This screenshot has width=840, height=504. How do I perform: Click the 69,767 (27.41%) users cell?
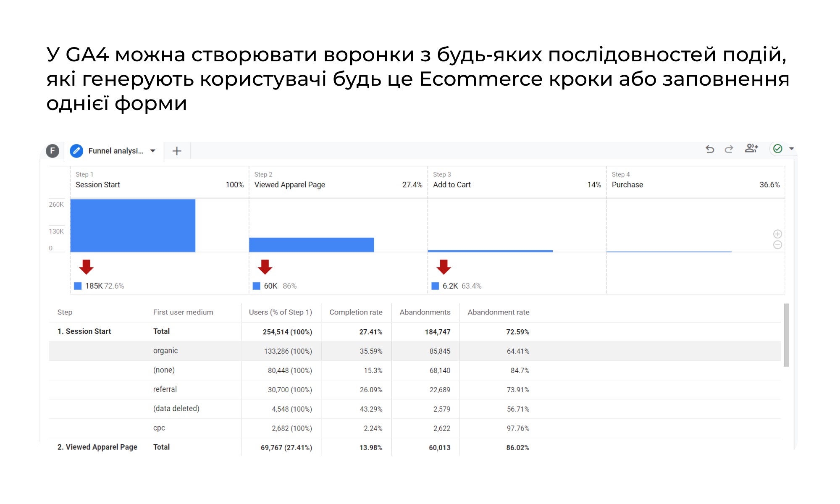(x=286, y=448)
